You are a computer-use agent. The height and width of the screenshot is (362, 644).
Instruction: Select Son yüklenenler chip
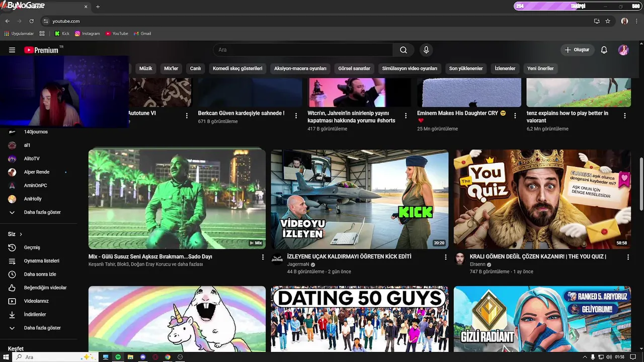(x=466, y=68)
